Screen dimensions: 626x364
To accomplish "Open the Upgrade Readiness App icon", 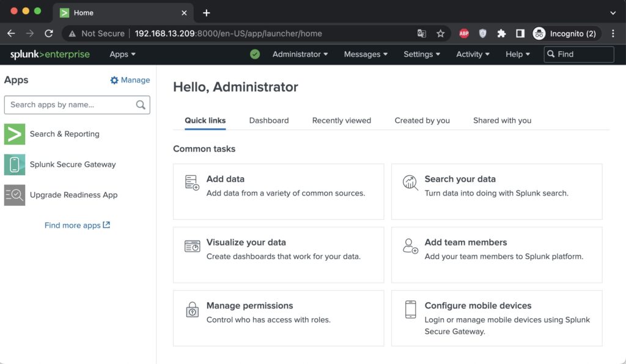I will coord(15,195).
